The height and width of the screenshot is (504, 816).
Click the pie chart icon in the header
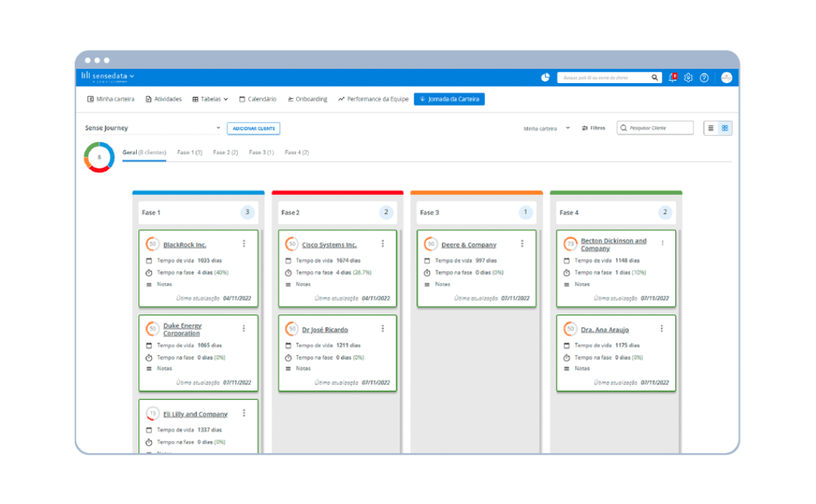(545, 77)
